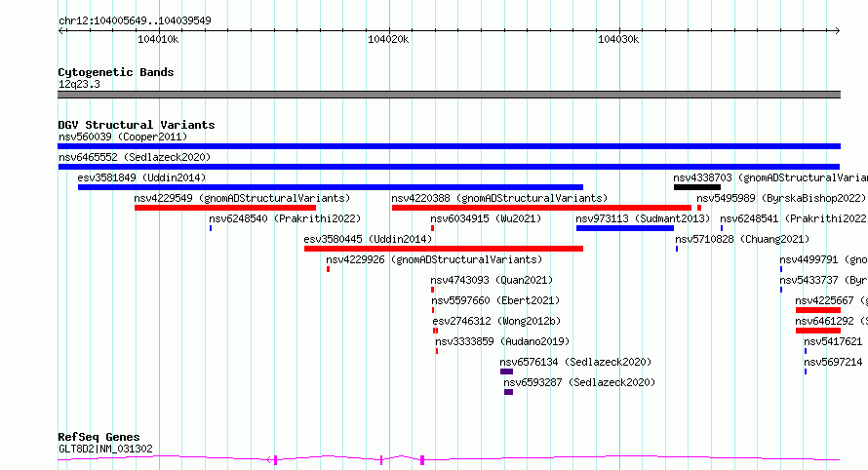Screen dimensions: 868x470
Task: Open the nsv6593287 (Sedlazeck2020) label
Action: [579, 382]
